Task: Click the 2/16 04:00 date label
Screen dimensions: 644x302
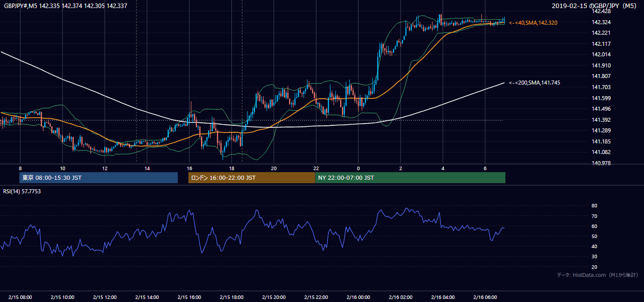Action: point(443,297)
